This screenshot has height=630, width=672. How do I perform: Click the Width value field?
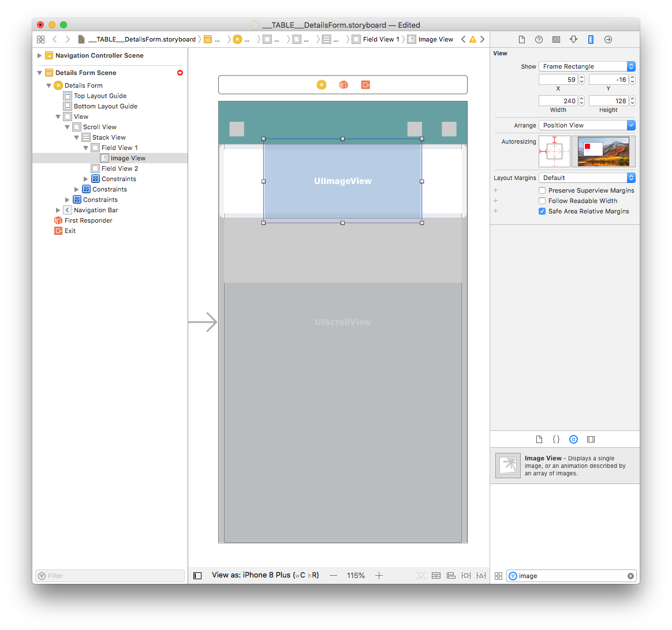[x=558, y=100]
